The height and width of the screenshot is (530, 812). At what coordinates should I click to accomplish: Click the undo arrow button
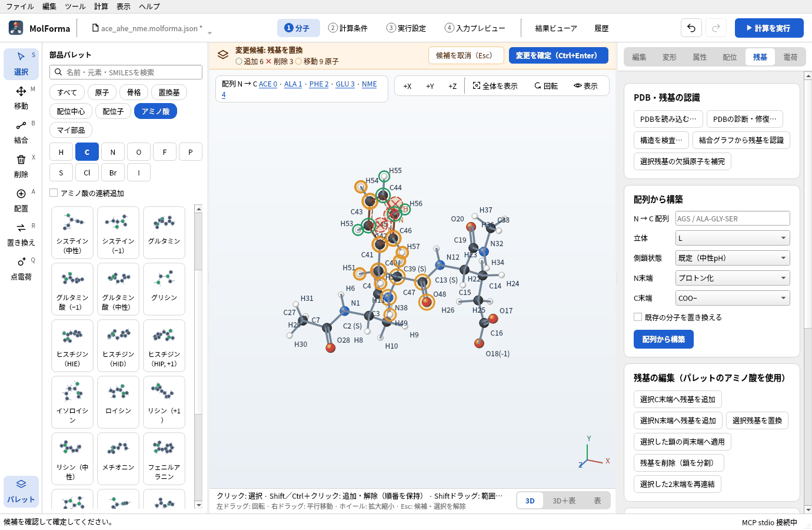pos(691,28)
